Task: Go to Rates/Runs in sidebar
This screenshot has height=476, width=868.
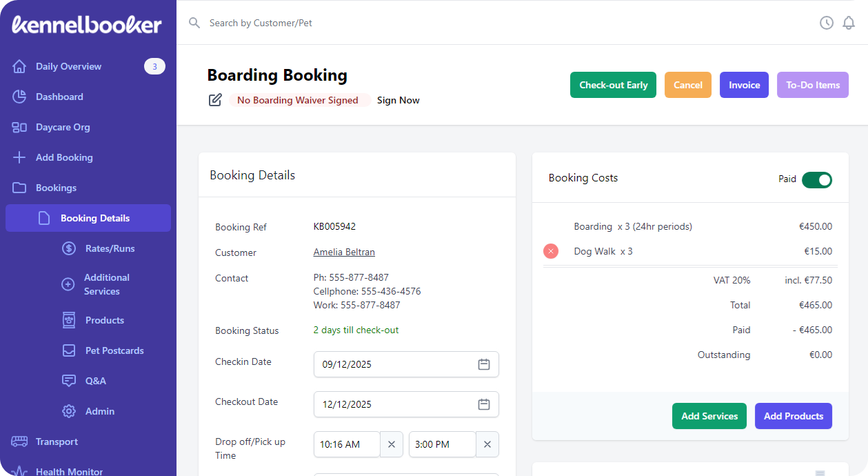Action: tap(110, 248)
